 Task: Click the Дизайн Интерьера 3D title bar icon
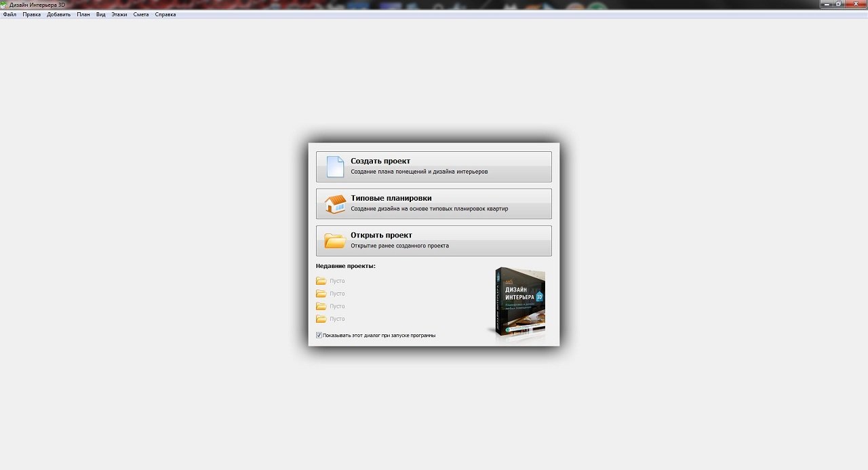pos(4,5)
